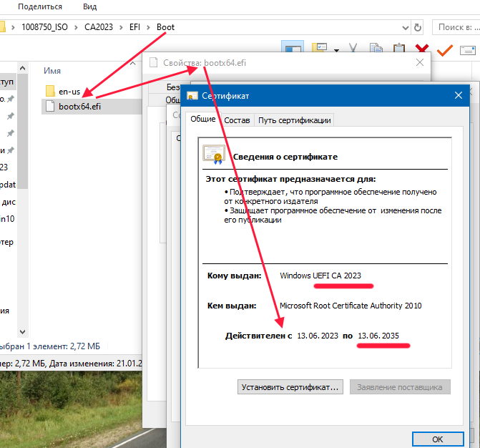Screen dimensions: 480x448
Task: Click Boot in the breadcrumb path
Action: 166,27
